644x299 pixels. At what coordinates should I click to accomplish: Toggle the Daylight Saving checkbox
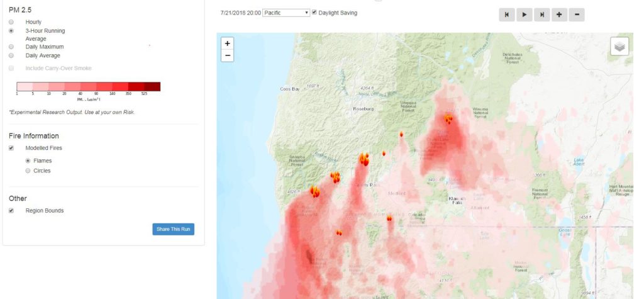314,12
